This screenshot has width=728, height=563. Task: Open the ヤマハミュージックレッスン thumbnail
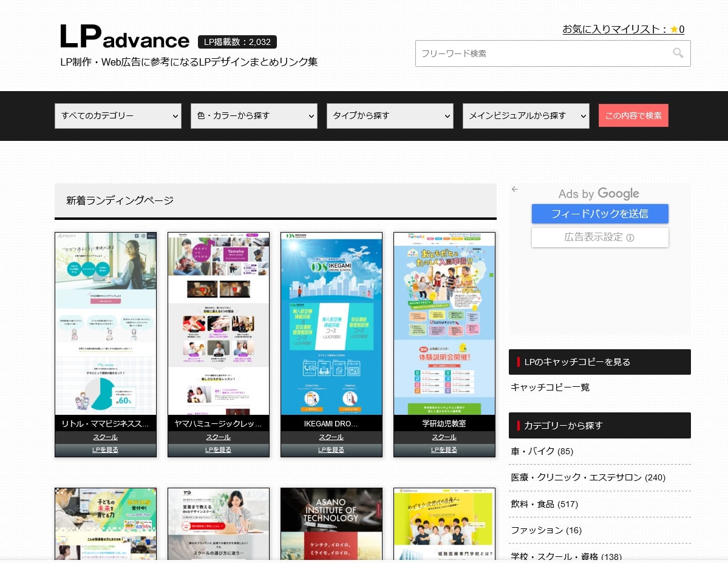(x=218, y=323)
